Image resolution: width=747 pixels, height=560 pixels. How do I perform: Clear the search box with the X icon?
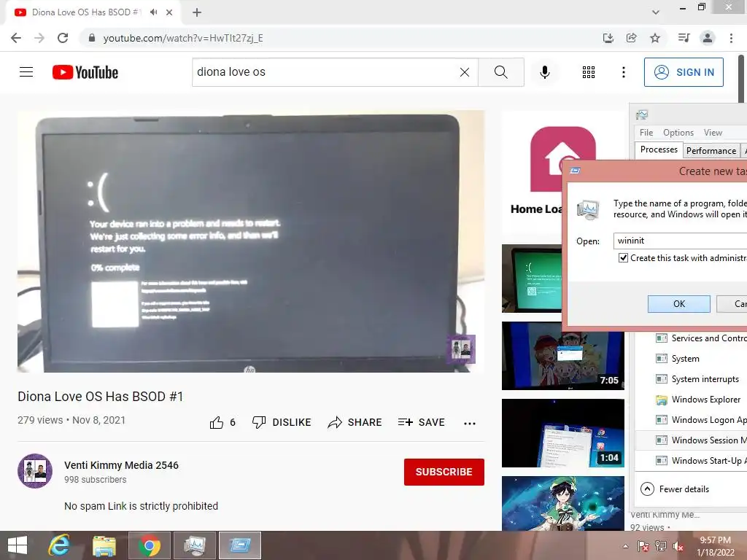pos(465,72)
